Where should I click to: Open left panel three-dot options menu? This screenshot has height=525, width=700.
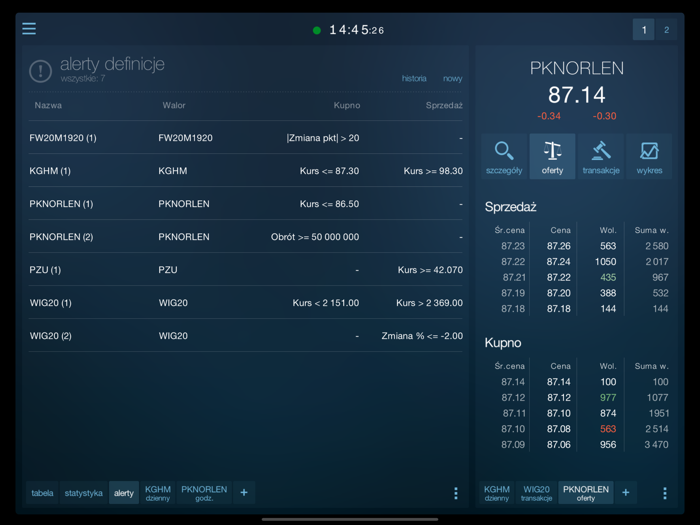click(x=456, y=493)
